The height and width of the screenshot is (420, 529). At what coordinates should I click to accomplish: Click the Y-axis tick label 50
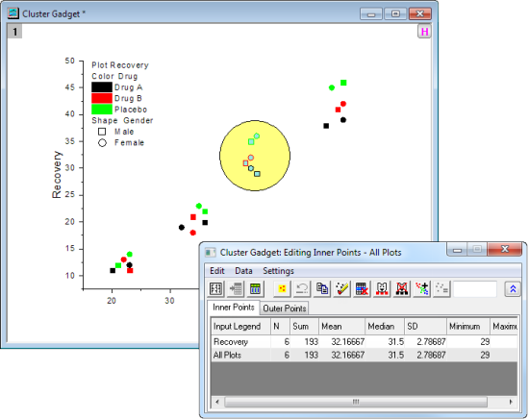[x=70, y=61]
